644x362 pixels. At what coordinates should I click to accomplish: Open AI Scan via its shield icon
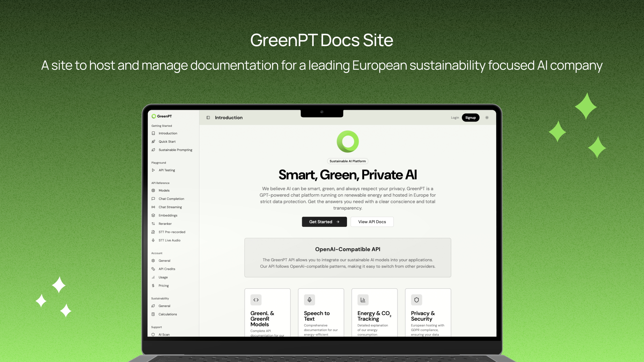(x=153, y=334)
